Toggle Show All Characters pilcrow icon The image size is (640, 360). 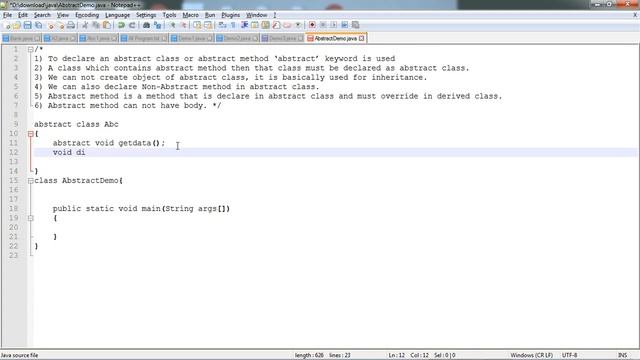click(233, 25)
